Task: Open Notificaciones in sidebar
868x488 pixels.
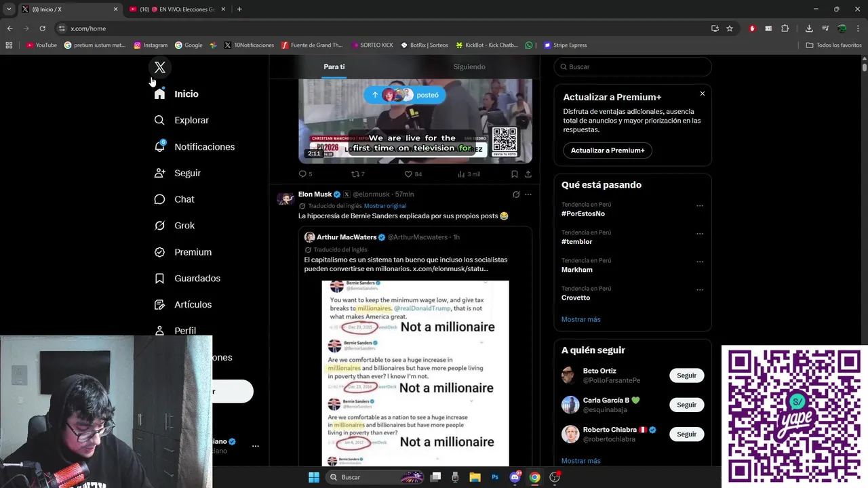Action: (194, 146)
